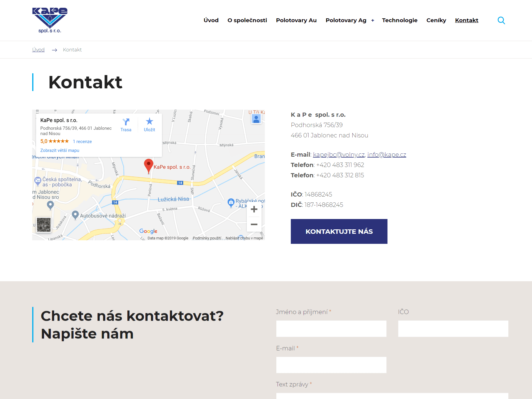Click the kapejbc@volny.cz email link
The width and height of the screenshot is (532, 399).
click(339, 155)
